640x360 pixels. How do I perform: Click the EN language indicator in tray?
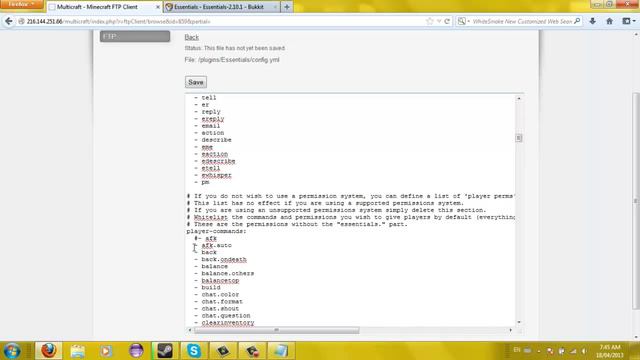click(517, 350)
